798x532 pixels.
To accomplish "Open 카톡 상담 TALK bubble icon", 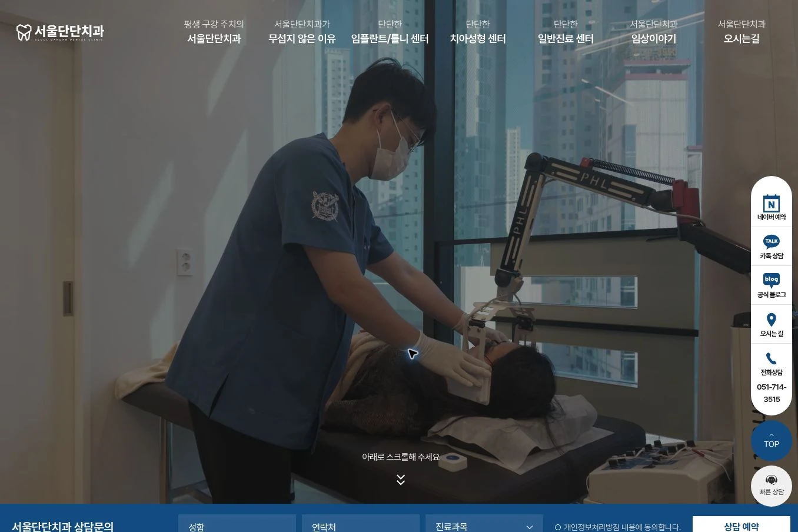I will coord(771,242).
